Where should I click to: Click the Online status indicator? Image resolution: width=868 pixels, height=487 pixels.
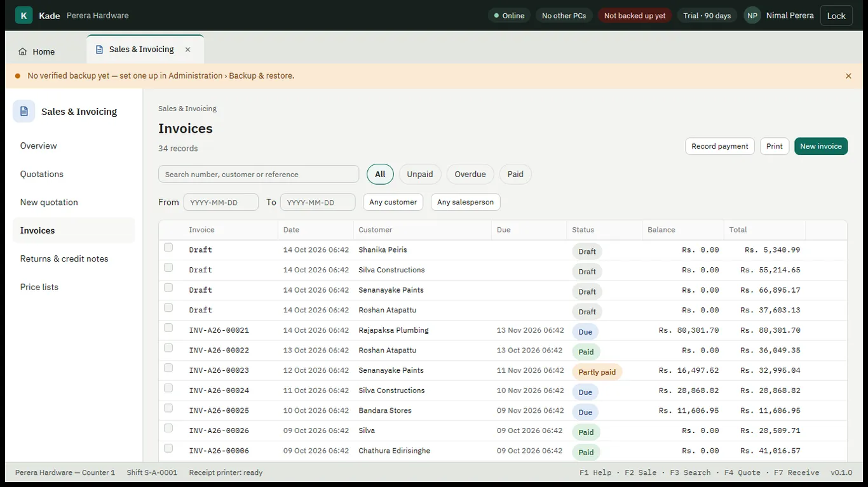tap(509, 15)
